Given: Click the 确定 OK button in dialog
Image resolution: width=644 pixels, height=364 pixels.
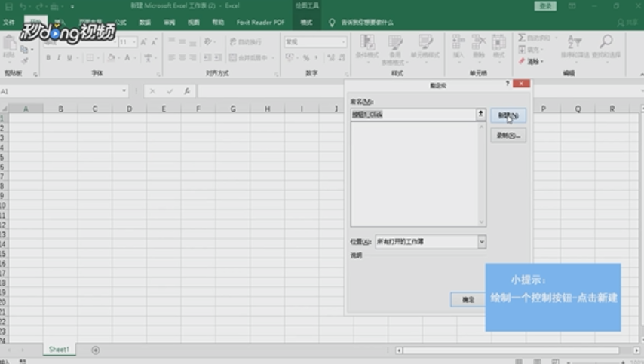Looking at the screenshot, I should coord(468,300).
